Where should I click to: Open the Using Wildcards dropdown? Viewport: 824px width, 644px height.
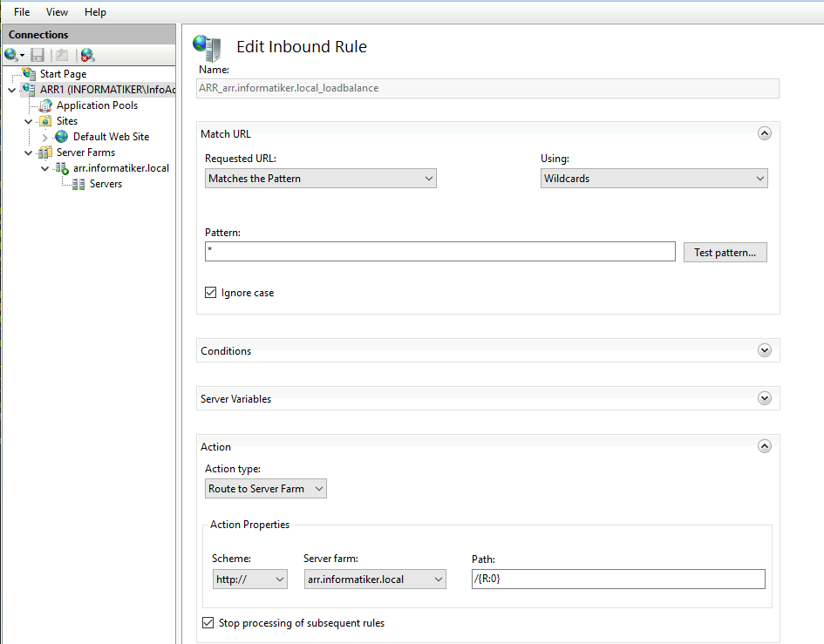click(x=654, y=178)
